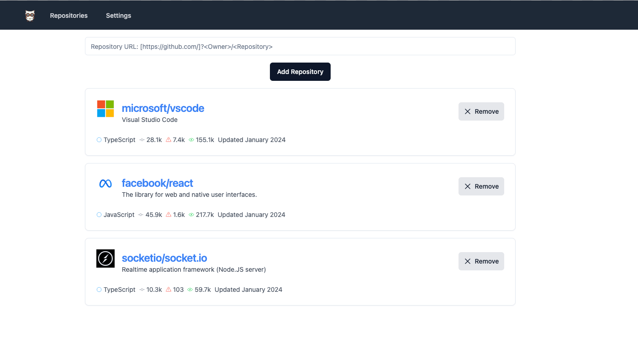Click the 10.3k commits count

coord(154,290)
